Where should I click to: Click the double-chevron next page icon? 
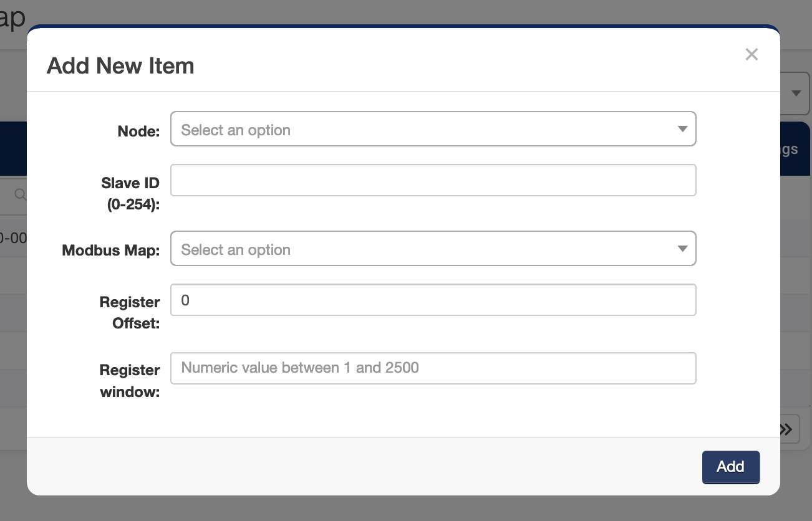coord(785,429)
